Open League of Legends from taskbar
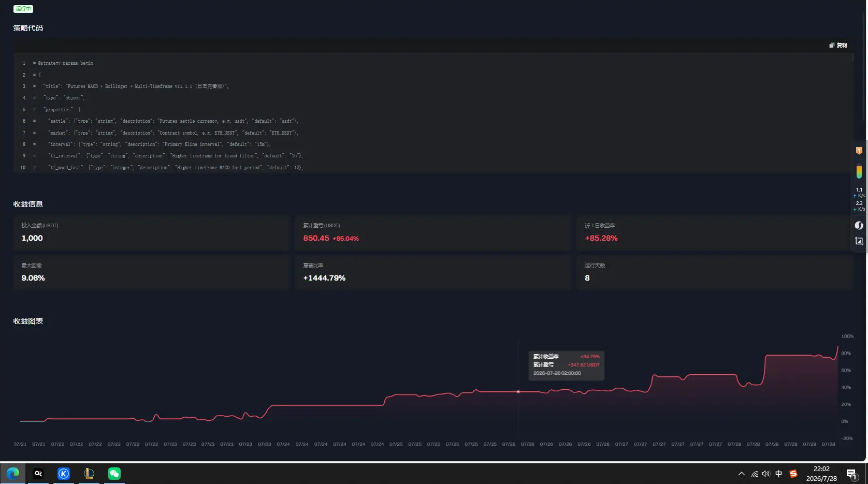The width and height of the screenshot is (868, 484). 89,473
